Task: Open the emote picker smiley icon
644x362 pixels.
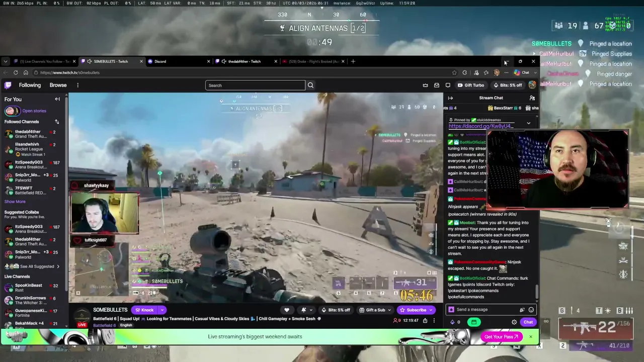Action: [x=531, y=310]
